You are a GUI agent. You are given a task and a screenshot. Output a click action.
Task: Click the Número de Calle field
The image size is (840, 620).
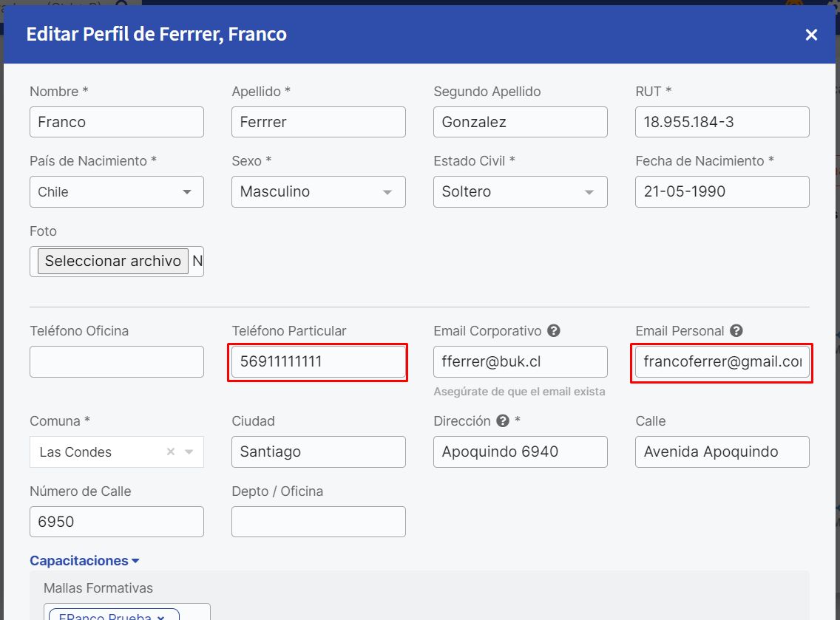click(117, 522)
